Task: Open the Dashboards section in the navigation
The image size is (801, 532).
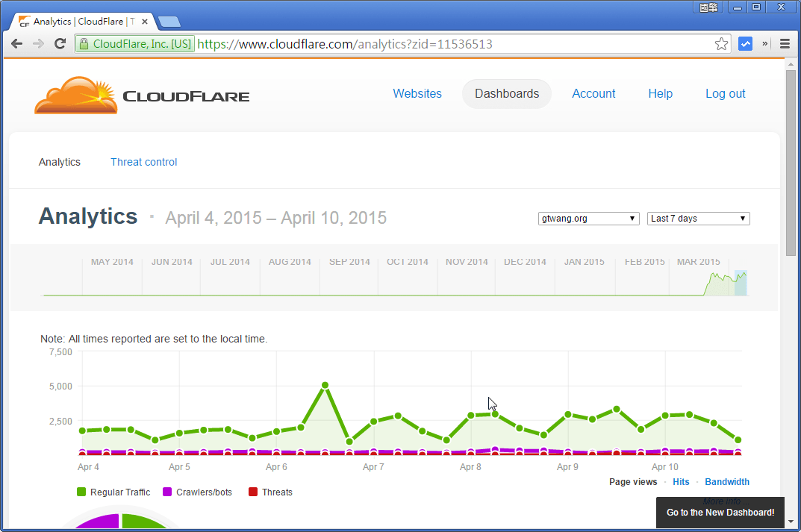Action: pyautogui.click(x=507, y=93)
